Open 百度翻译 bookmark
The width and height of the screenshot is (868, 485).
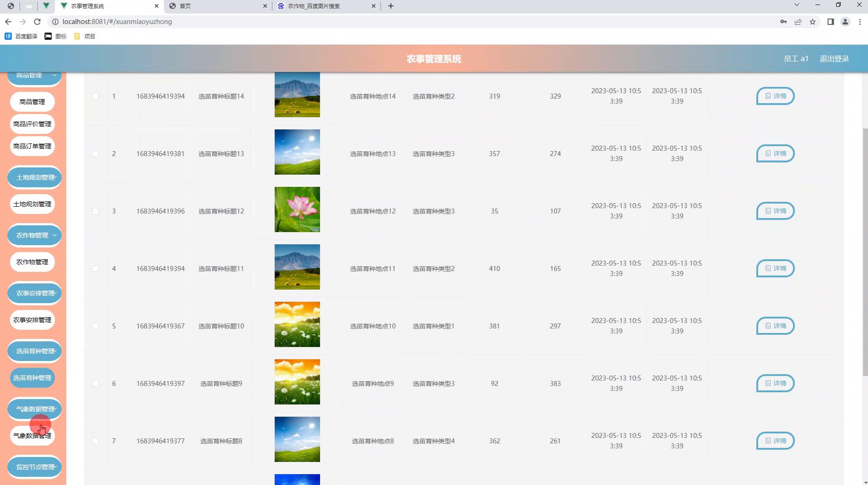pyautogui.click(x=21, y=36)
